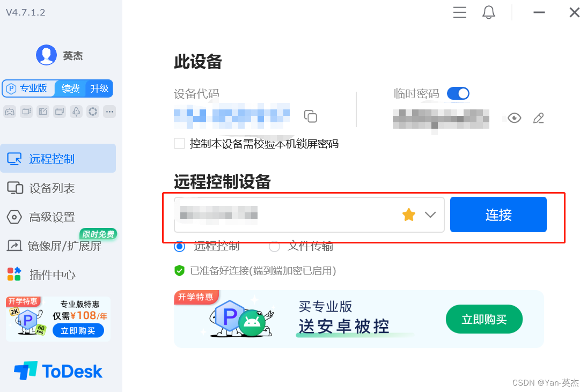The height and width of the screenshot is (392, 587).
Task: Click 立即购买 on the promo banner
Action: pos(483,319)
